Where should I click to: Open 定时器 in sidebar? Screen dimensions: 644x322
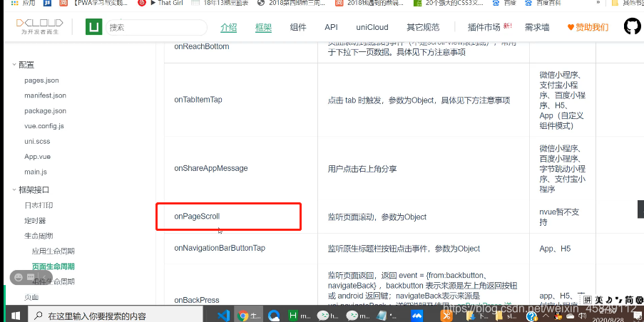pyautogui.click(x=35, y=220)
